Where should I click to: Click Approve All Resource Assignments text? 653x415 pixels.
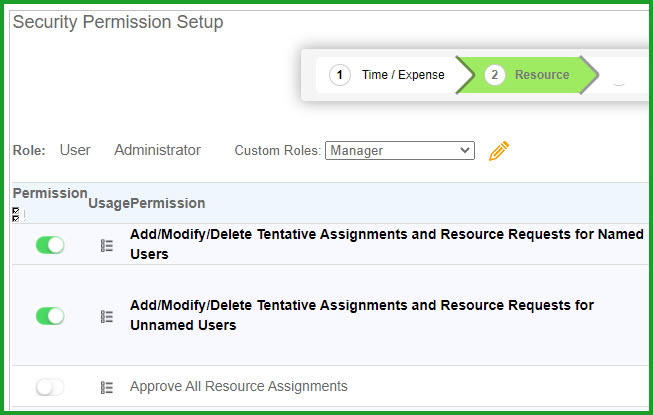coord(239,386)
